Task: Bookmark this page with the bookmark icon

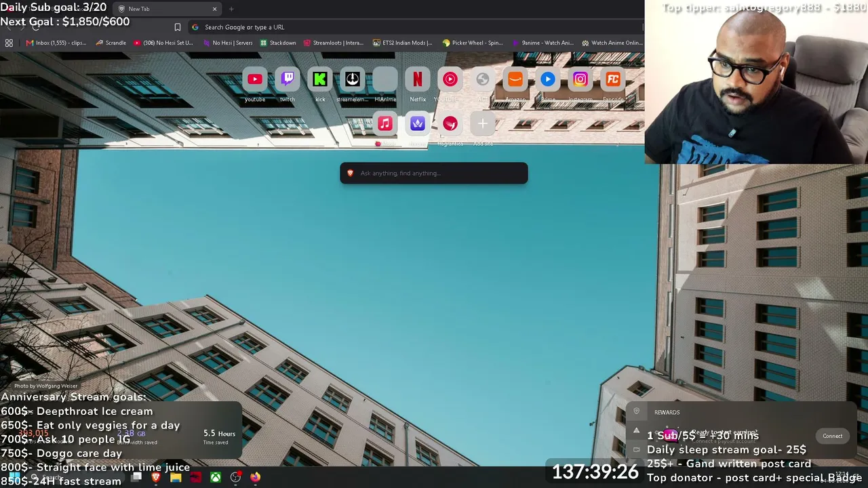Action: click(x=178, y=27)
